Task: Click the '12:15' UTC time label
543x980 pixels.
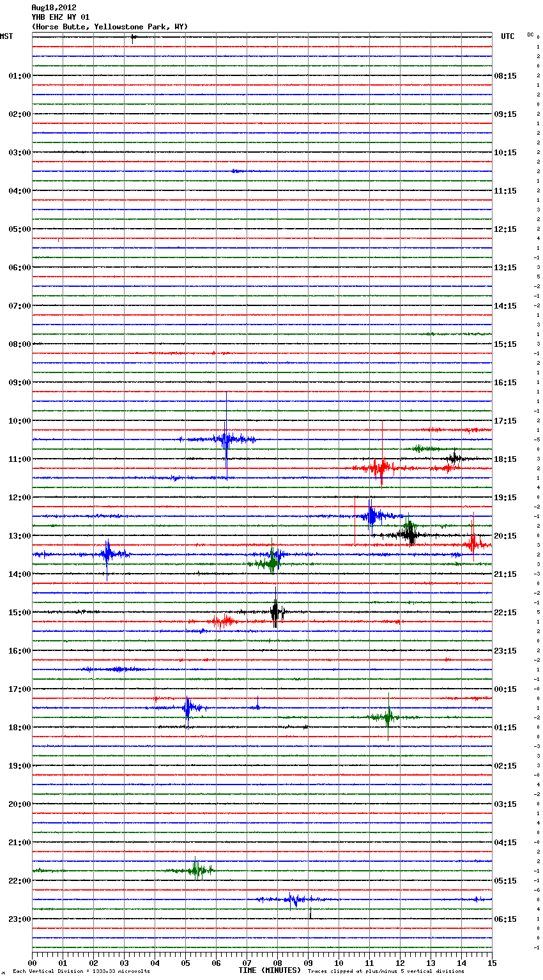Action: pyautogui.click(x=505, y=229)
